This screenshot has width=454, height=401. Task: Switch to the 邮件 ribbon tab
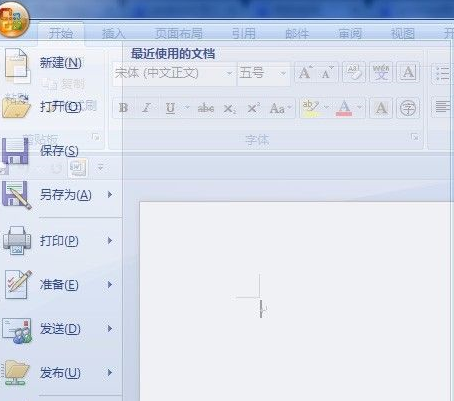click(x=297, y=34)
